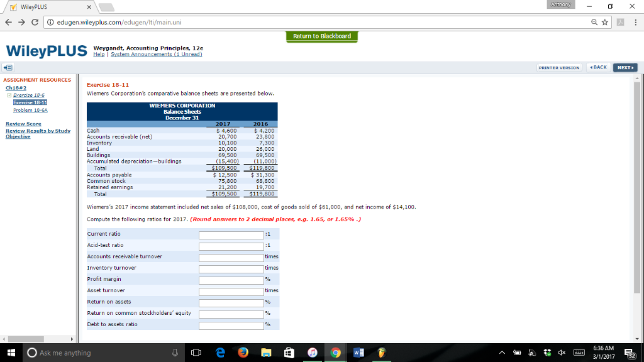Open the Windows Store from taskbar
The width and height of the screenshot is (644, 362).
289,353
